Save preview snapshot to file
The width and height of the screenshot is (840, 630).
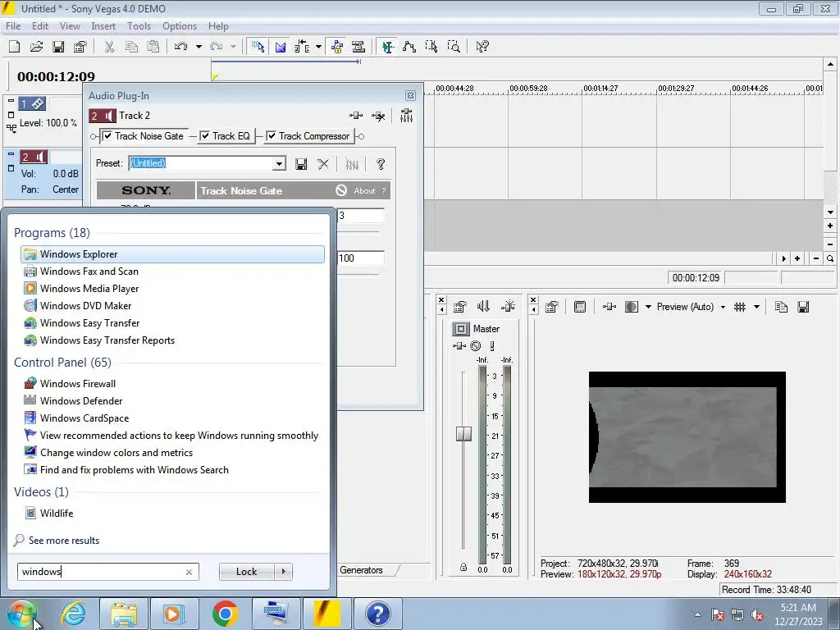click(803, 307)
